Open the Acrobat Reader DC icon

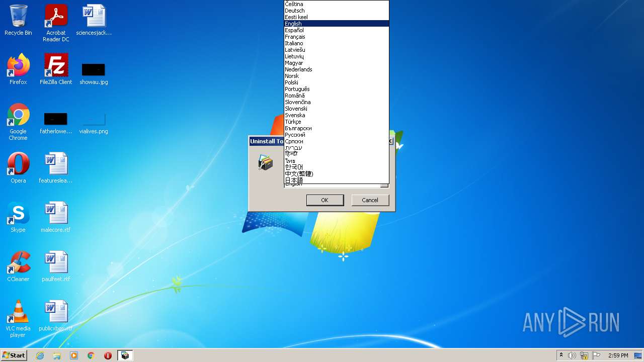[x=56, y=23]
